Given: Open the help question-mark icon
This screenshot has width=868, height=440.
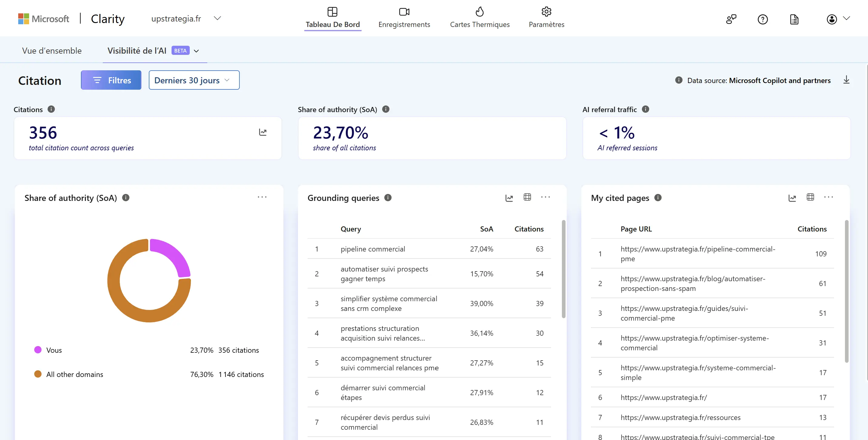Looking at the screenshot, I should coord(763,19).
